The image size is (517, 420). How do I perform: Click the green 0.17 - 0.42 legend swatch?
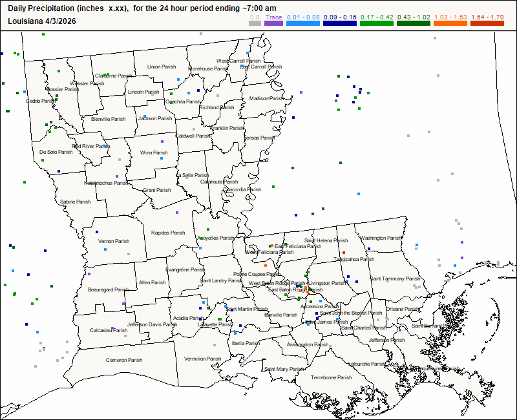click(x=375, y=23)
